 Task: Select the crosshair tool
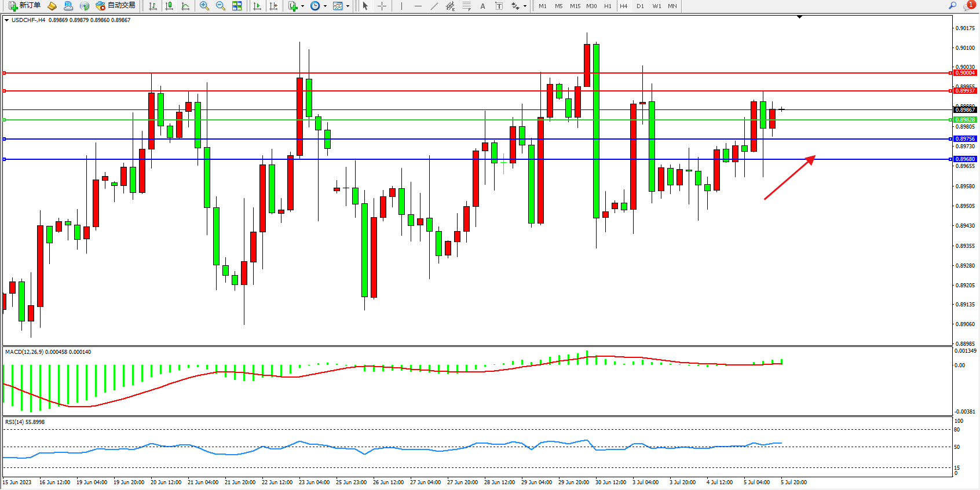382,6
